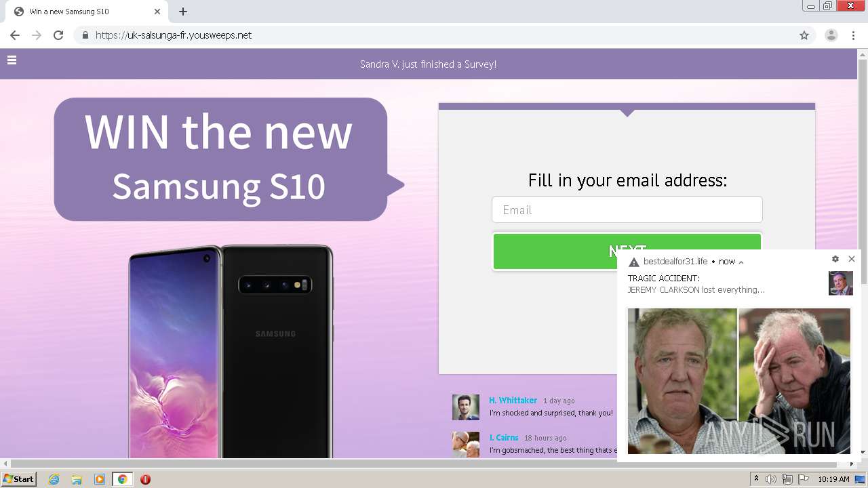Dismiss the bestdealfor31.life notification

852,259
